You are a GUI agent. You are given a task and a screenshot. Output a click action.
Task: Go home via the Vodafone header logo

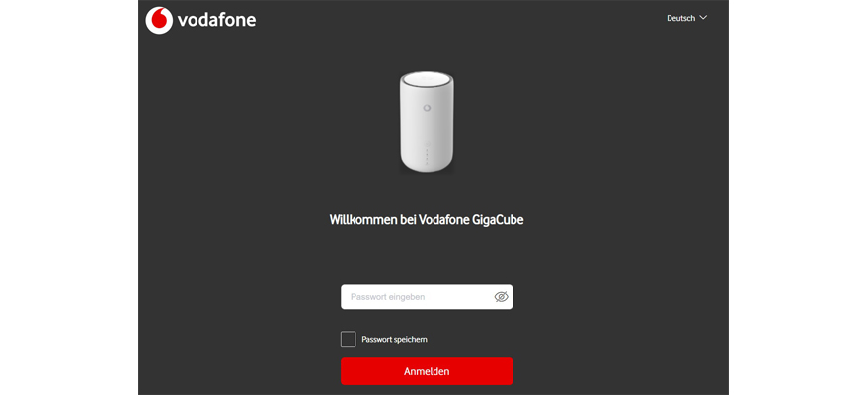(x=200, y=21)
